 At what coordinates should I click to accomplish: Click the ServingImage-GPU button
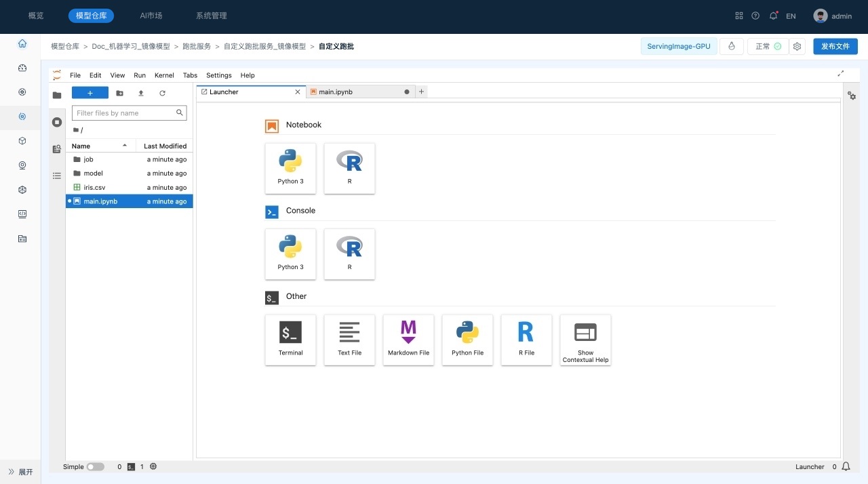point(678,46)
